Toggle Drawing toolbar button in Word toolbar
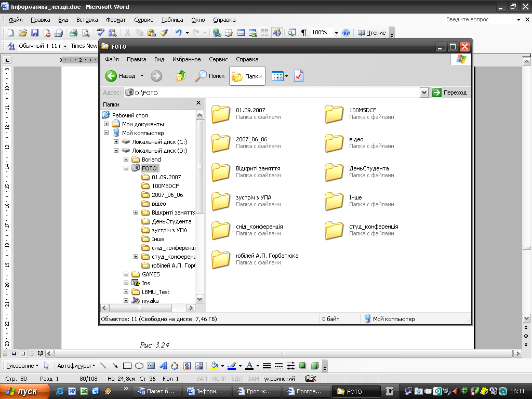This screenshot has height=399, width=532. (277, 33)
